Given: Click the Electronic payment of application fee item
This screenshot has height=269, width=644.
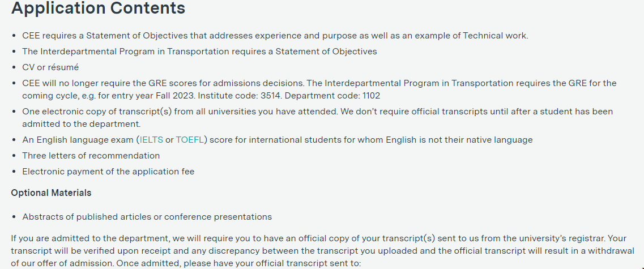Looking at the screenshot, I should (108, 172).
